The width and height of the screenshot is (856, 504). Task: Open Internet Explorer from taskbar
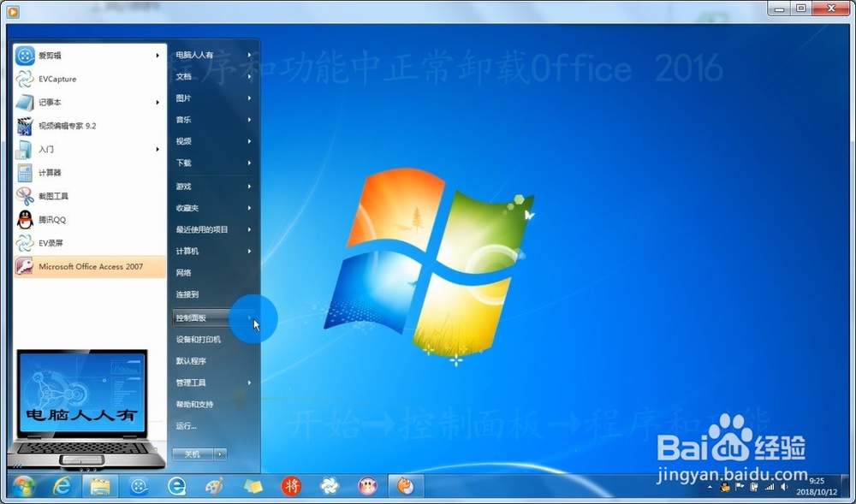coord(62,485)
